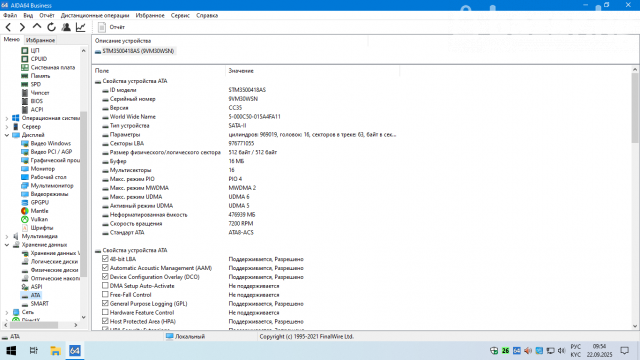The image size is (640, 360).
Task: Open the Windows Start menu
Action: coord(11,351)
